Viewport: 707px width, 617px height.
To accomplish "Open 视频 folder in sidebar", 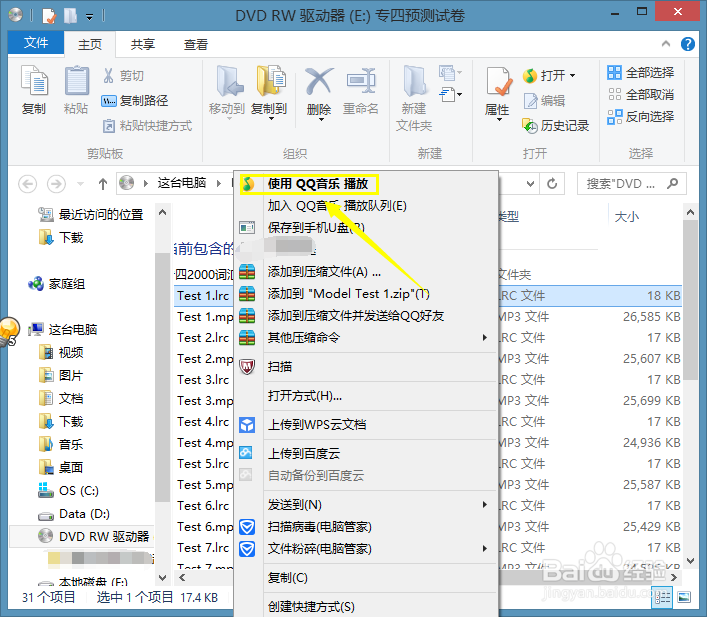I will pos(61,353).
